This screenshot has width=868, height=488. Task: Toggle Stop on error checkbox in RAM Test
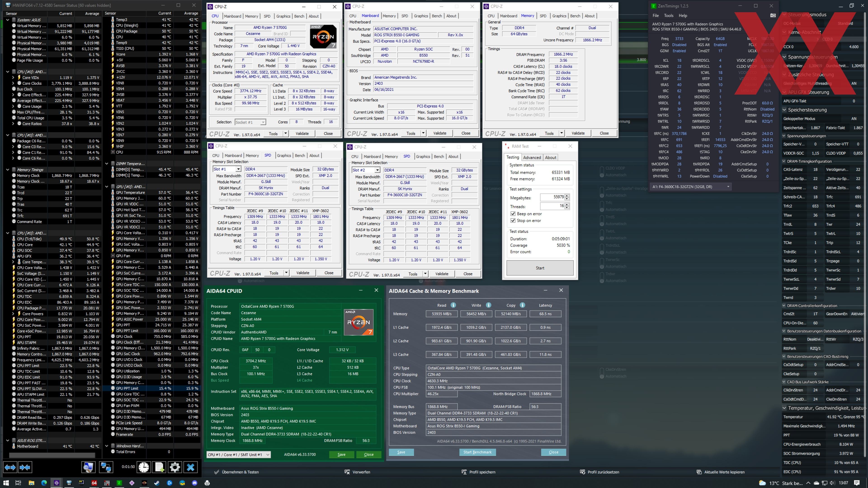coord(513,221)
